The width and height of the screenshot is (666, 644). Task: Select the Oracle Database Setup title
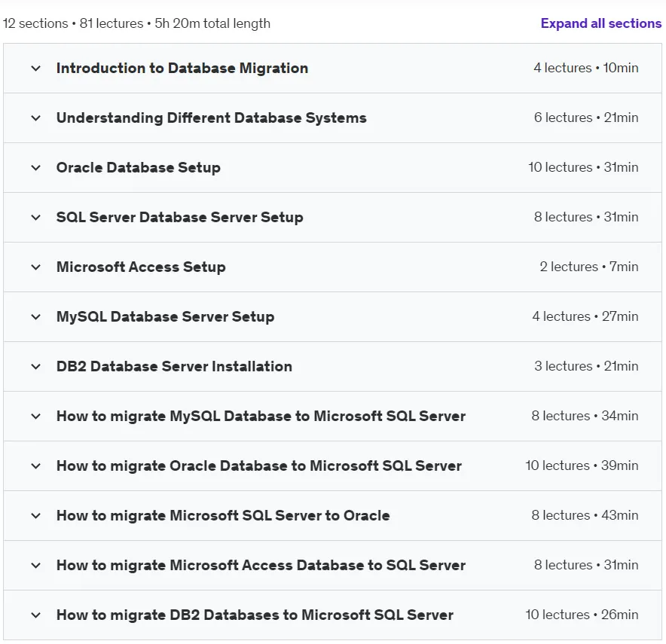point(139,167)
